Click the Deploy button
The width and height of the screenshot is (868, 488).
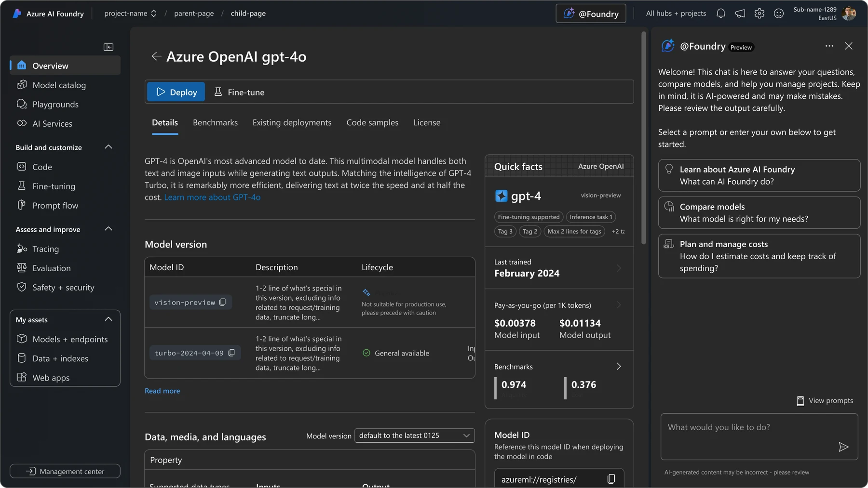click(x=176, y=92)
